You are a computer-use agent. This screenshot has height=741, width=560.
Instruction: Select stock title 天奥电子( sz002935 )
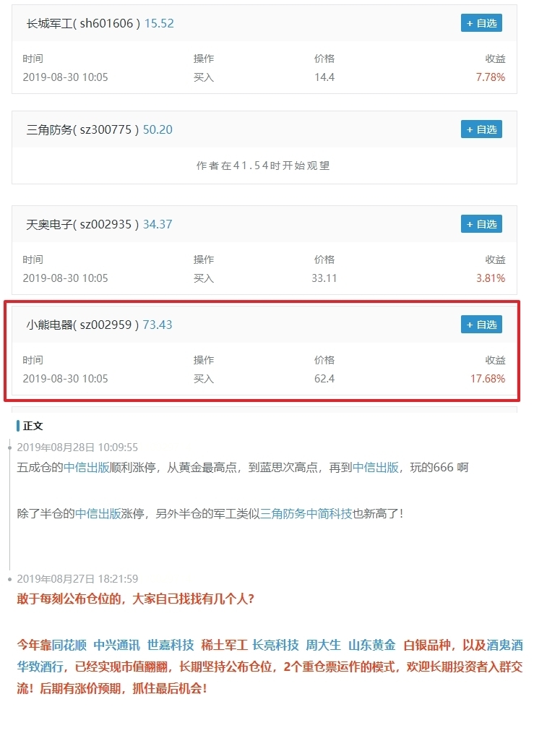[x=82, y=224]
